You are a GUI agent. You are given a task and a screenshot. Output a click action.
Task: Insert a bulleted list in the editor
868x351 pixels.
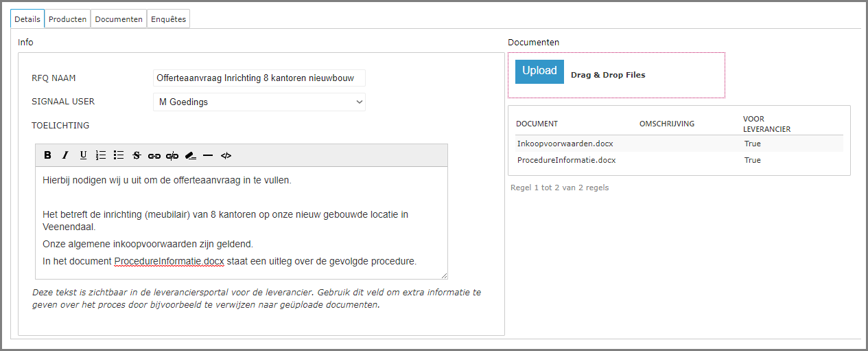click(119, 155)
